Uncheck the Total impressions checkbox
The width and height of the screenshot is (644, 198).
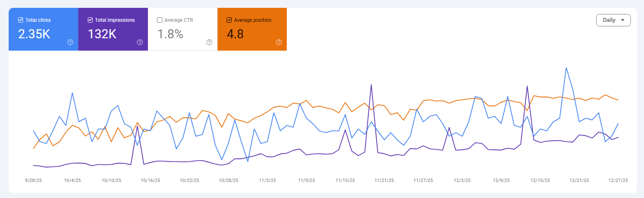click(90, 20)
